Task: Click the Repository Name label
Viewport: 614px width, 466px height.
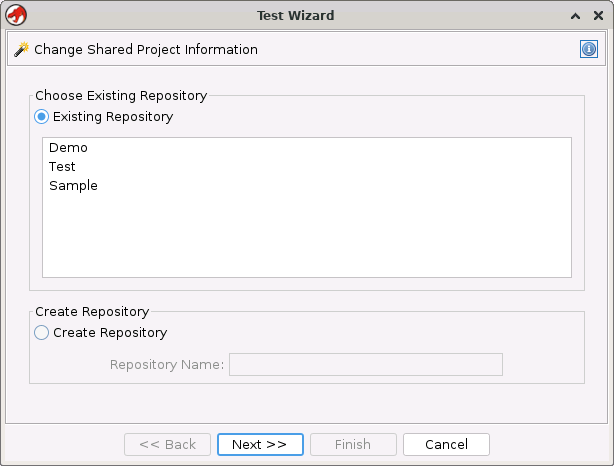Action: pyautogui.click(x=167, y=364)
